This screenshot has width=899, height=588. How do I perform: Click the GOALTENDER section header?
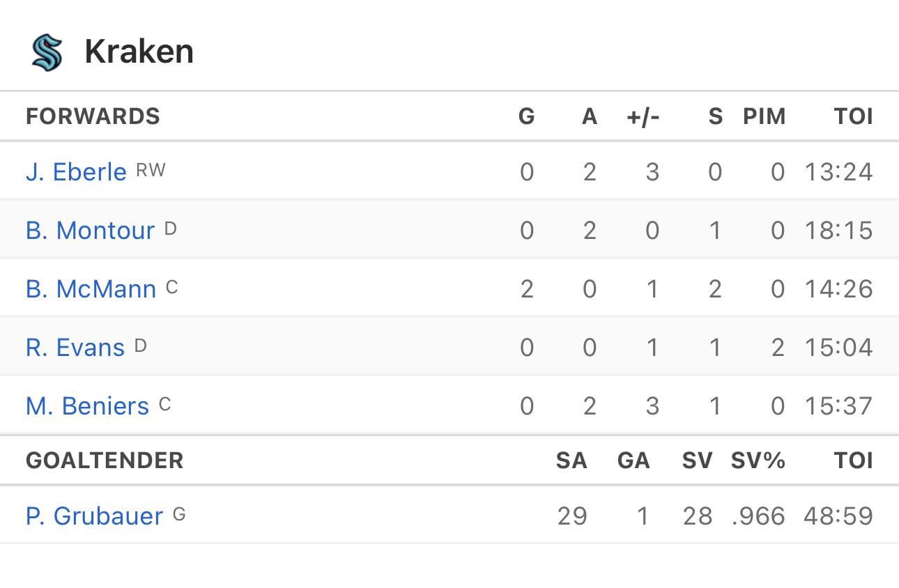click(105, 461)
